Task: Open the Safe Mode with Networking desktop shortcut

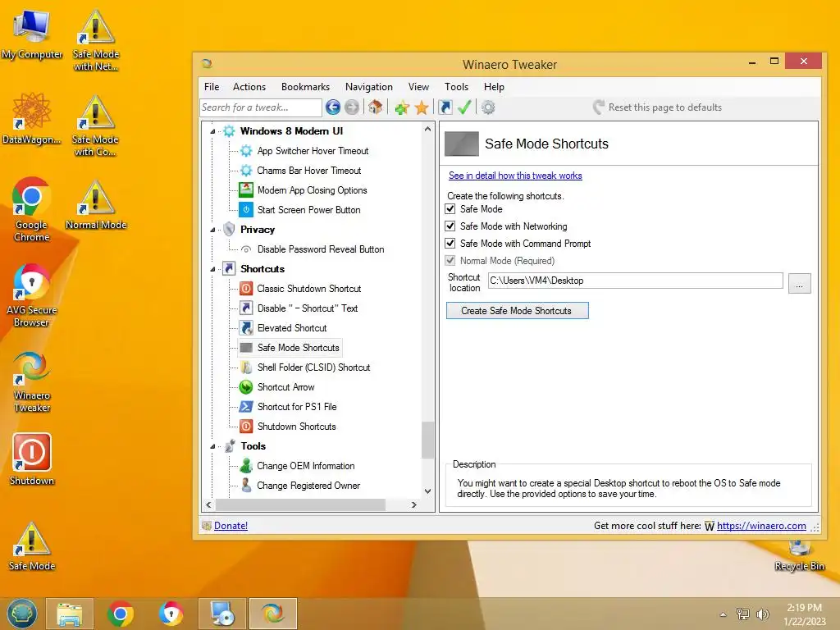Action: (96, 41)
